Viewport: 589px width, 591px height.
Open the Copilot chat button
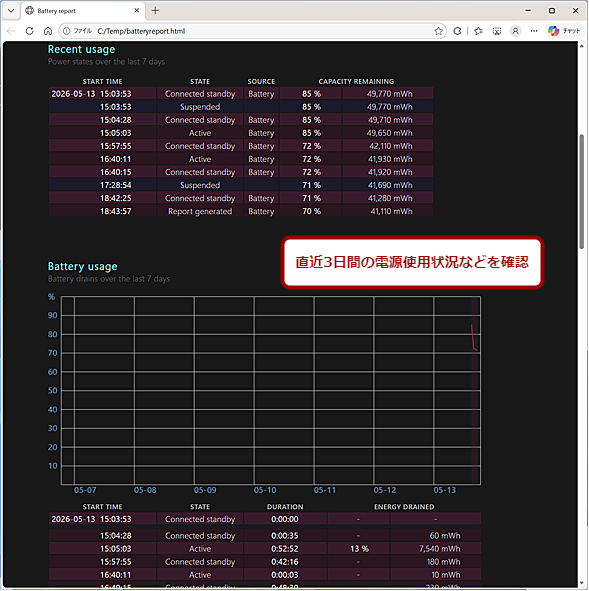[564, 31]
